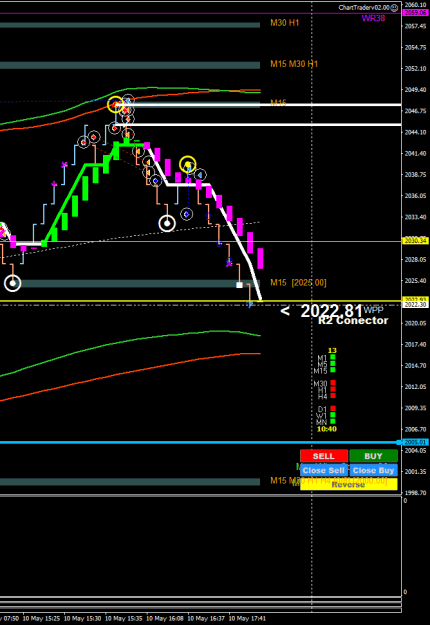The height and width of the screenshot is (625, 430).
Task: Click the red D1 timeframe trend square
Action: (333, 408)
